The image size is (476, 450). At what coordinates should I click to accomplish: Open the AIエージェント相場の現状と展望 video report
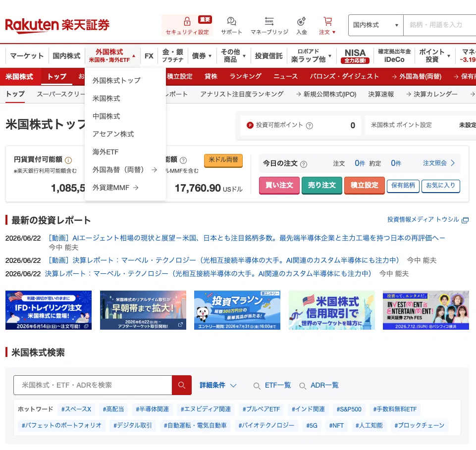coord(247,238)
